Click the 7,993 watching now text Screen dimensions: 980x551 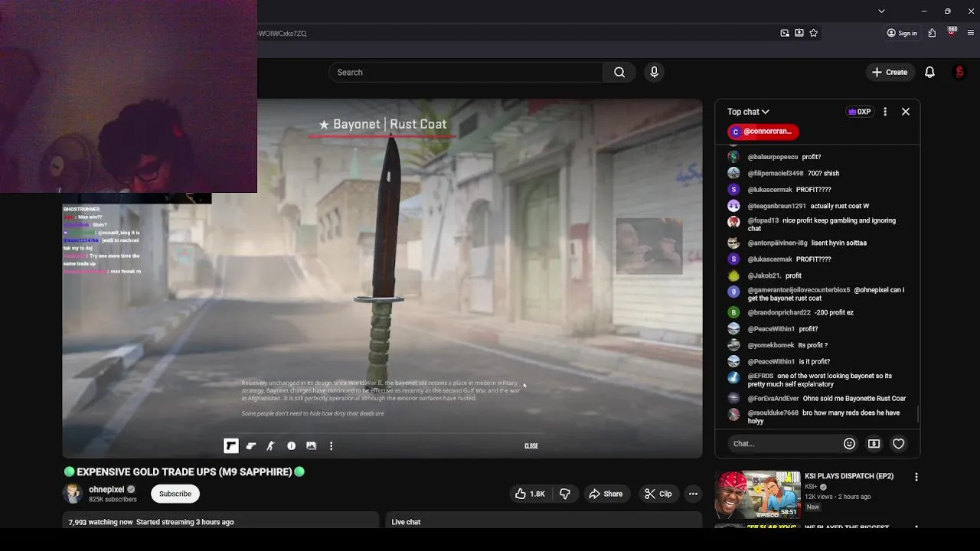click(x=100, y=522)
